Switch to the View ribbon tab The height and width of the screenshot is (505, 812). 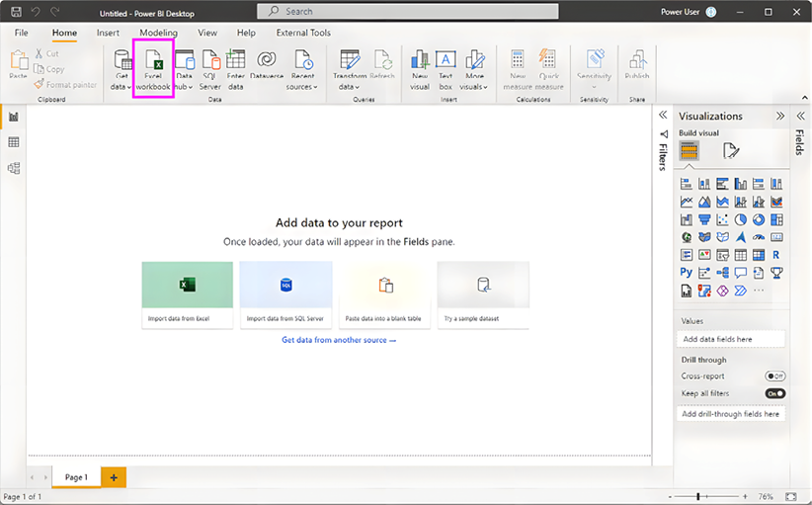(x=207, y=33)
